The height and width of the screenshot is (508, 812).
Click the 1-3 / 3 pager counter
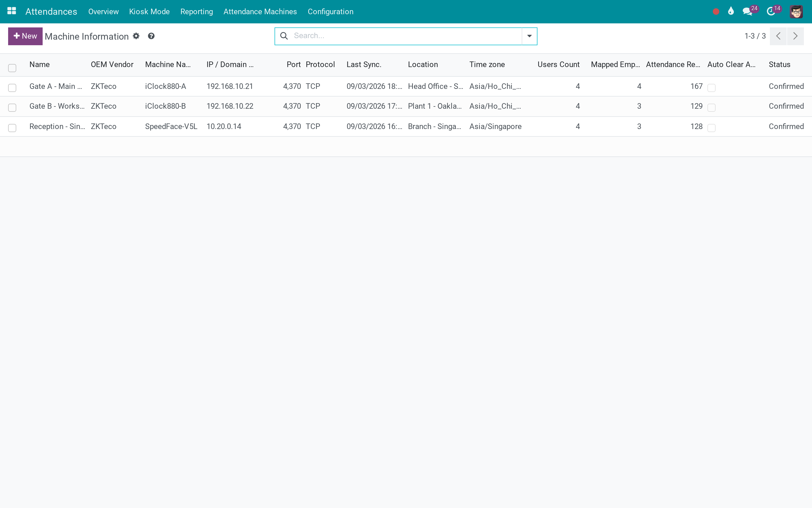755,36
